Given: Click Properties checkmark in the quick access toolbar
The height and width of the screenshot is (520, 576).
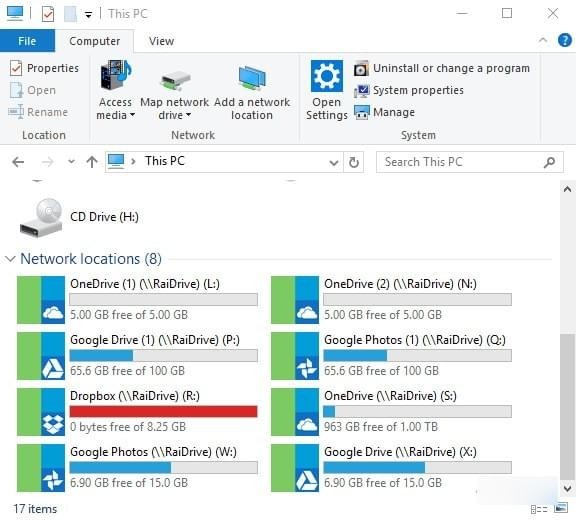Looking at the screenshot, I should [x=48, y=14].
